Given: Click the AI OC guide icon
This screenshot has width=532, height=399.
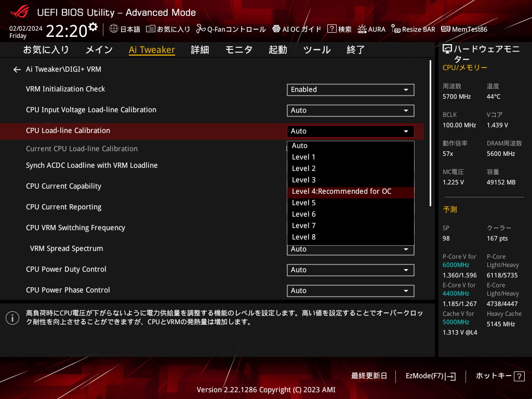Looking at the screenshot, I should [276, 29].
